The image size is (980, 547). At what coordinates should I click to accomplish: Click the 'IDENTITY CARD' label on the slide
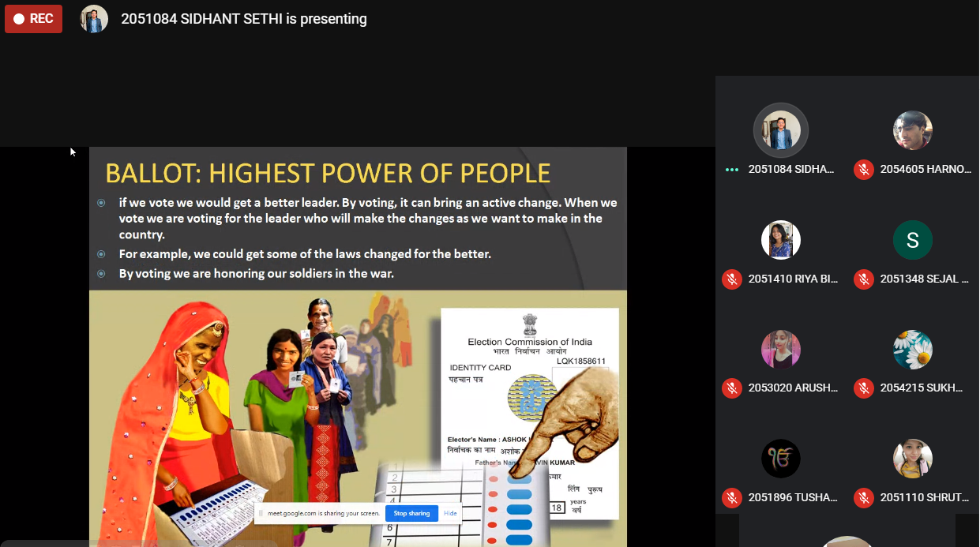[480, 368]
